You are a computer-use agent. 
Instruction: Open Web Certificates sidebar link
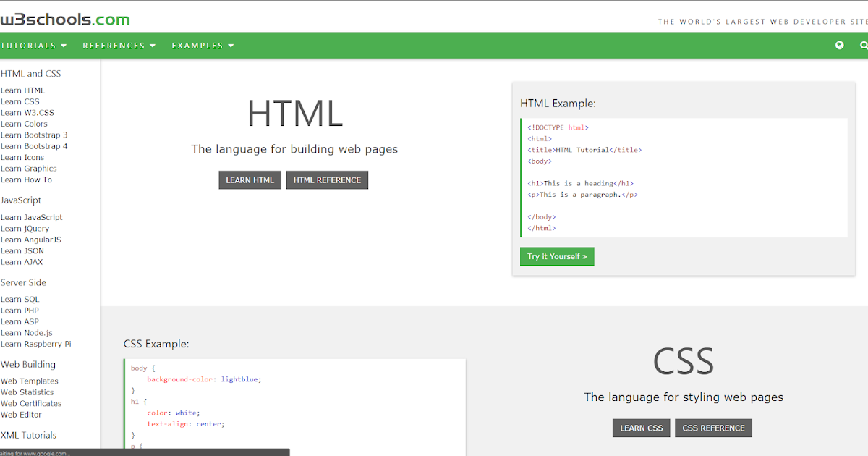31,404
